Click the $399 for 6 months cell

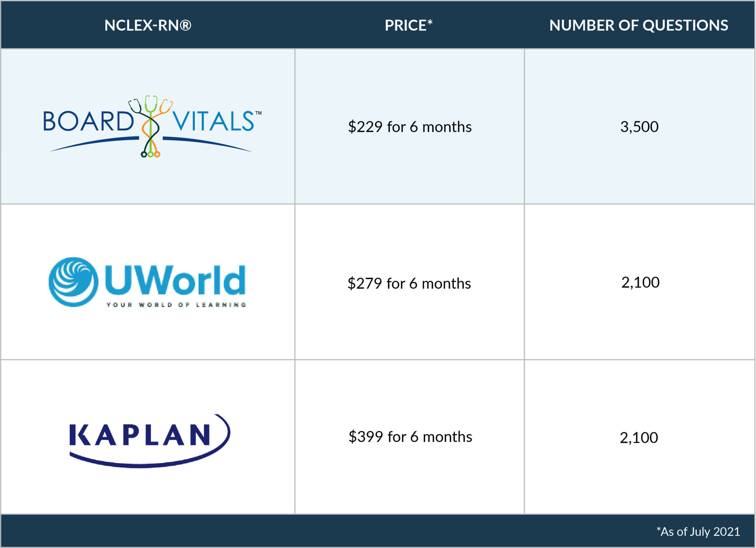410,437
